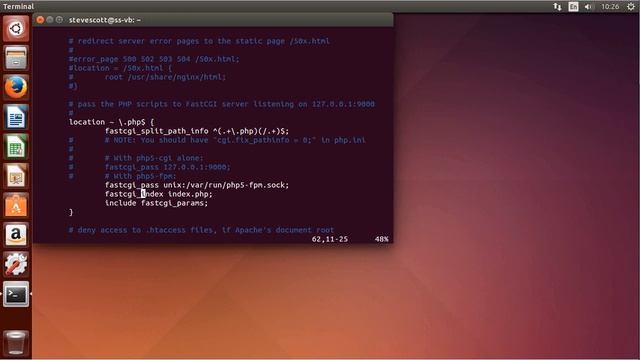Click the 'include fastcgi_params;' line
The image size is (640, 360).
point(156,203)
